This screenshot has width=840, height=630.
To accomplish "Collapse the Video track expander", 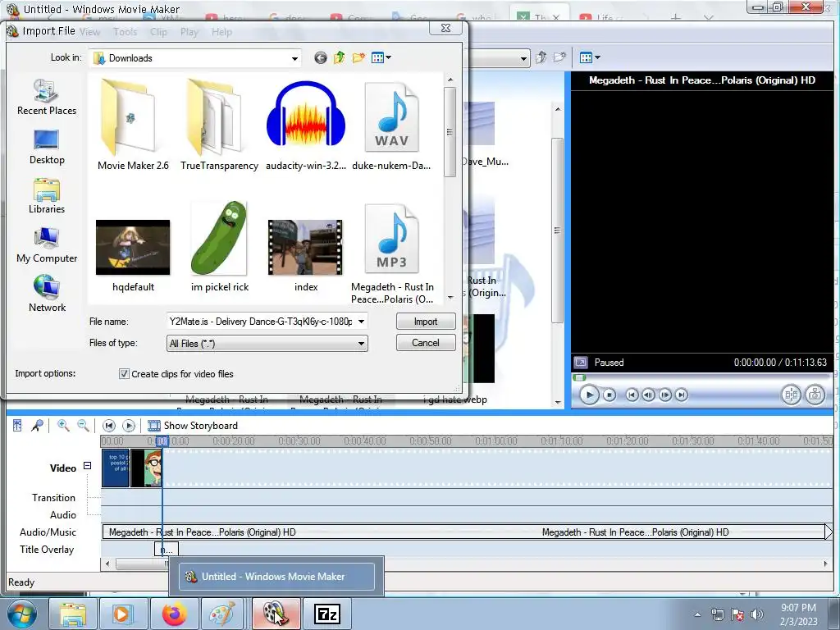I will (x=87, y=466).
